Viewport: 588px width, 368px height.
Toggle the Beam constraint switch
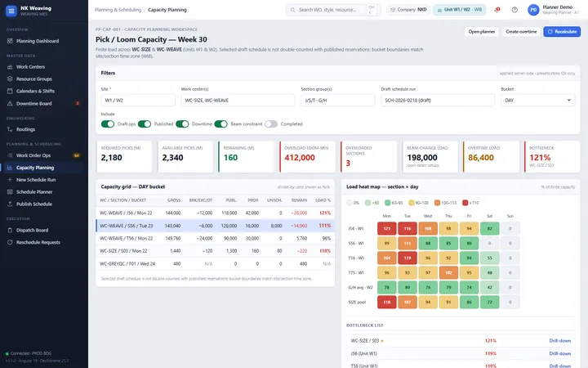[x=220, y=124]
